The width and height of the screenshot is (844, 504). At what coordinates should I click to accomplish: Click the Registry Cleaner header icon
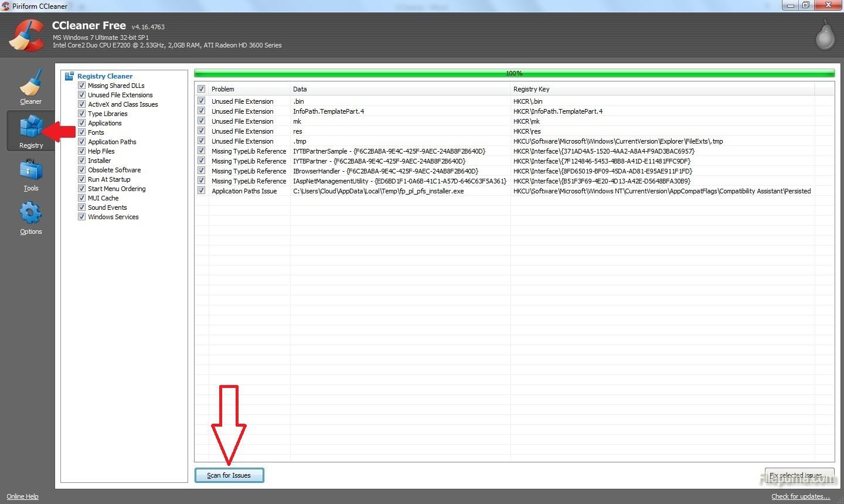click(69, 76)
